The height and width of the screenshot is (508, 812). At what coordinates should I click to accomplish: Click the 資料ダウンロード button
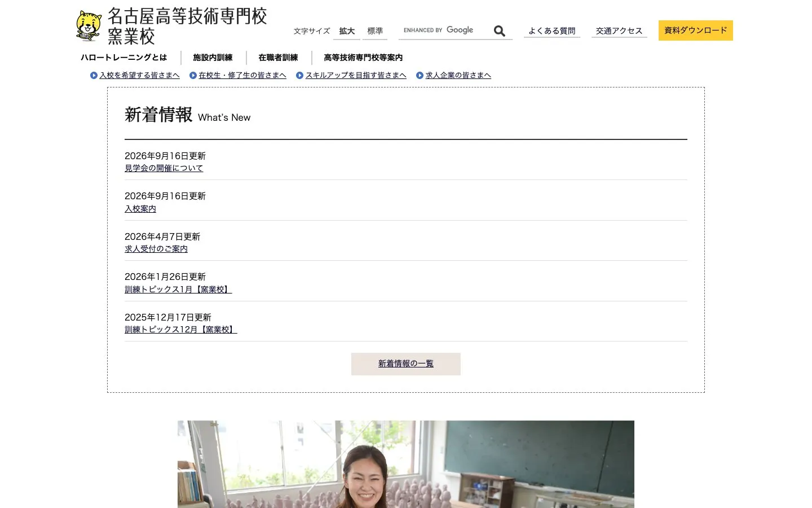(x=696, y=30)
